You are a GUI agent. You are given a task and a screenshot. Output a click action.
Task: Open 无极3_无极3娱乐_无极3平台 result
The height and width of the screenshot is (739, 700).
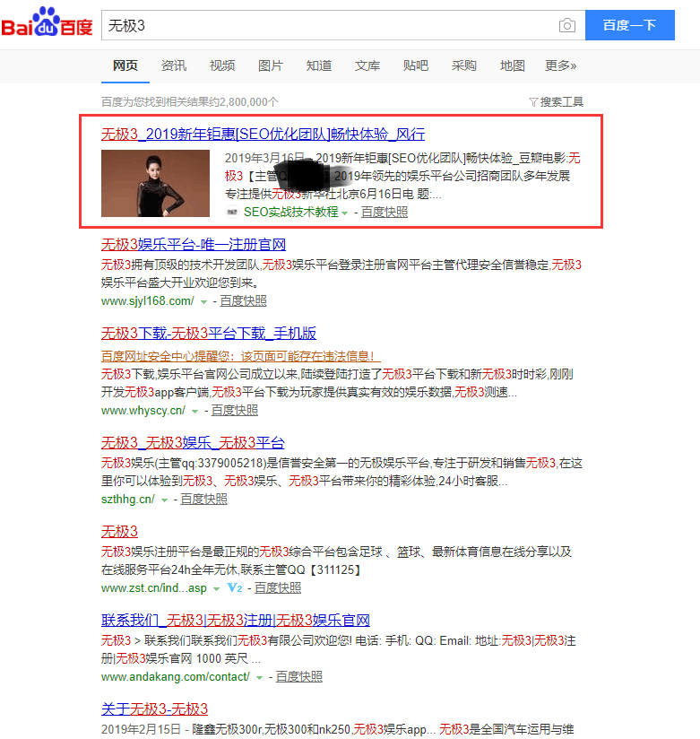(193, 442)
